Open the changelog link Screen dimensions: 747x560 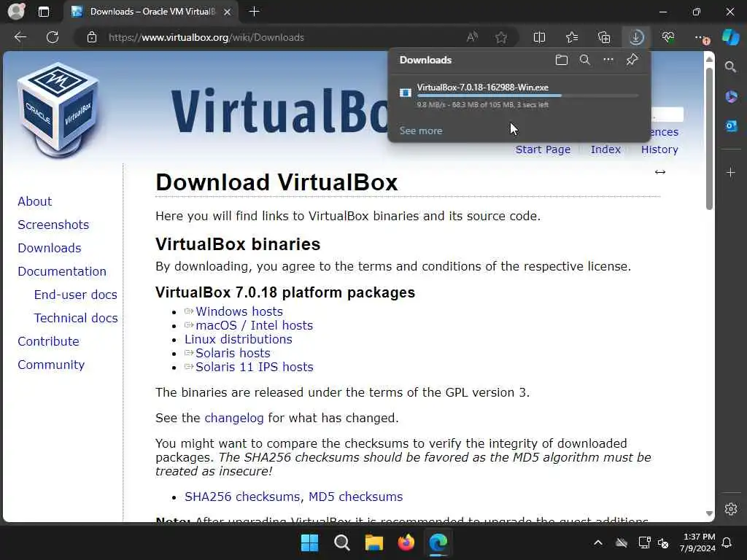(234, 418)
